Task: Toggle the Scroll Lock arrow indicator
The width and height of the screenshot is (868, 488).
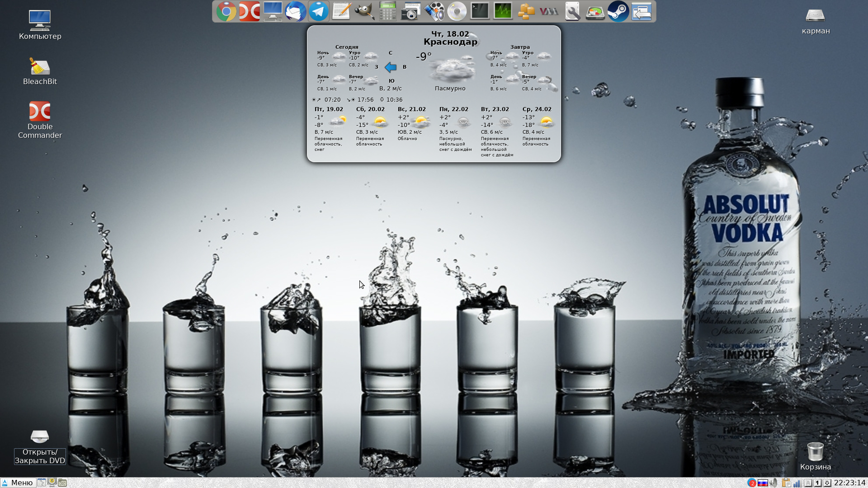Action: 827,483
